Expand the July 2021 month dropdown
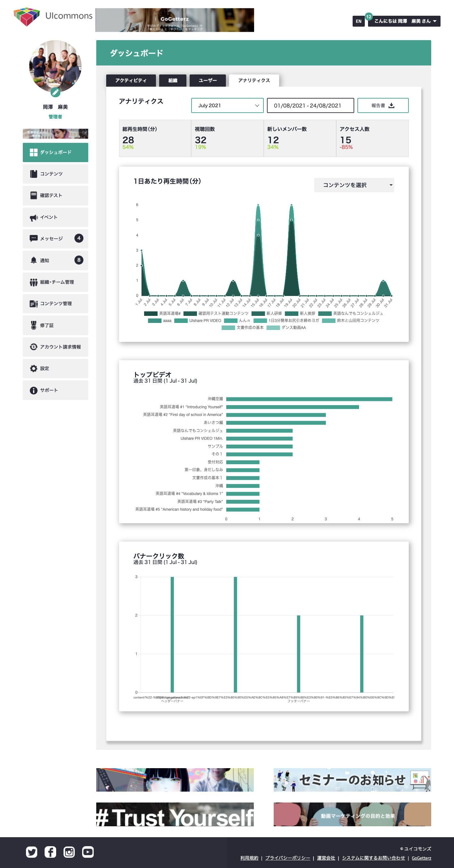Screen dimensions: 454x868 click(227, 106)
